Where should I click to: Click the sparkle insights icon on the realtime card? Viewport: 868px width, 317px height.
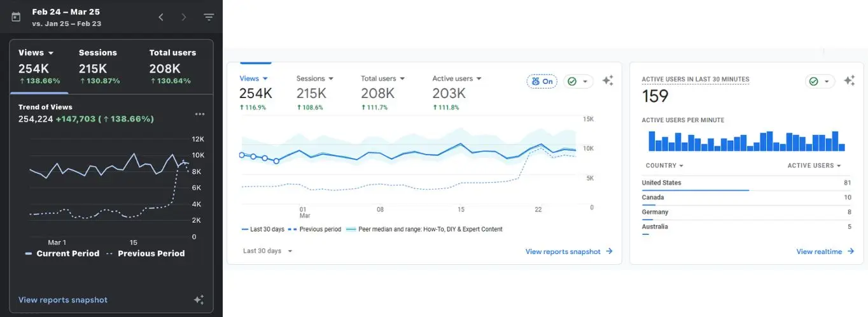click(x=849, y=81)
